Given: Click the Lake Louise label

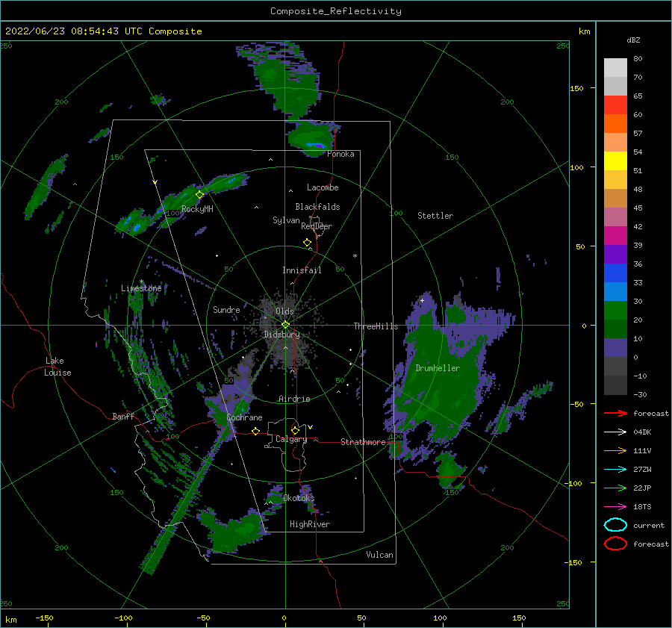Looking at the screenshot, I should (57, 367).
